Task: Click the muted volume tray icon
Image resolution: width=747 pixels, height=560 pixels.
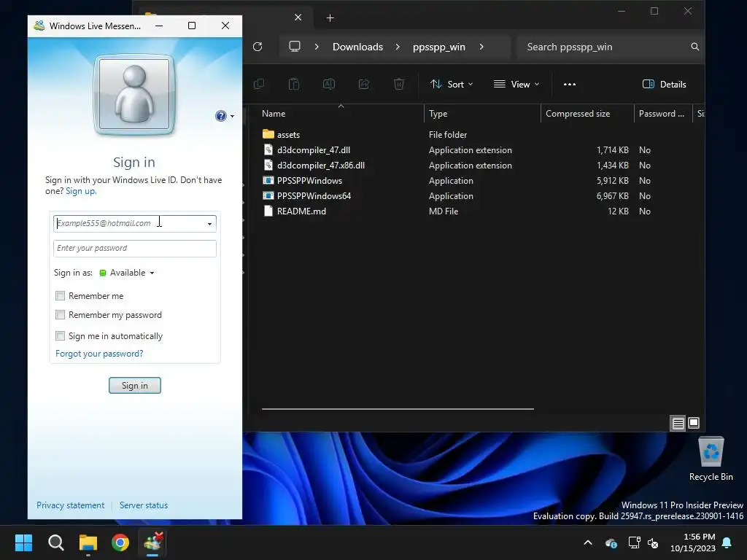Action: point(653,542)
